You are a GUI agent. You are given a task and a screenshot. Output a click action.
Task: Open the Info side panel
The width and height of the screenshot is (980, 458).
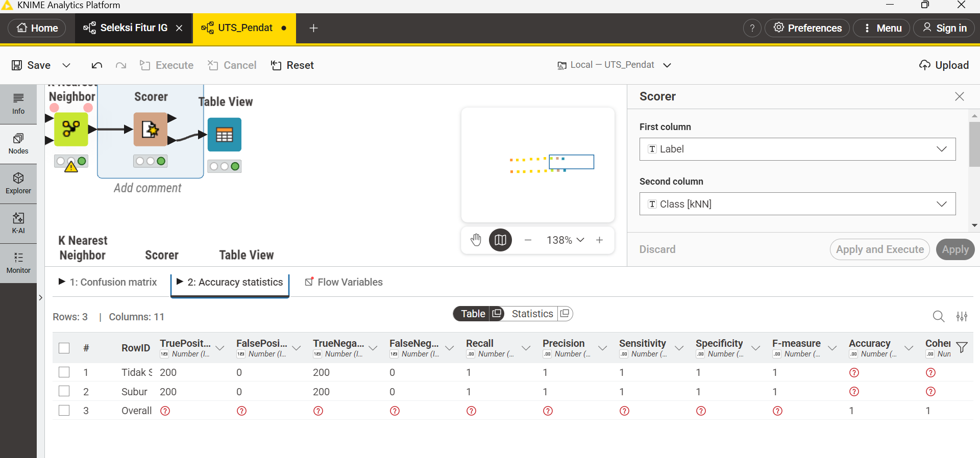point(18,104)
